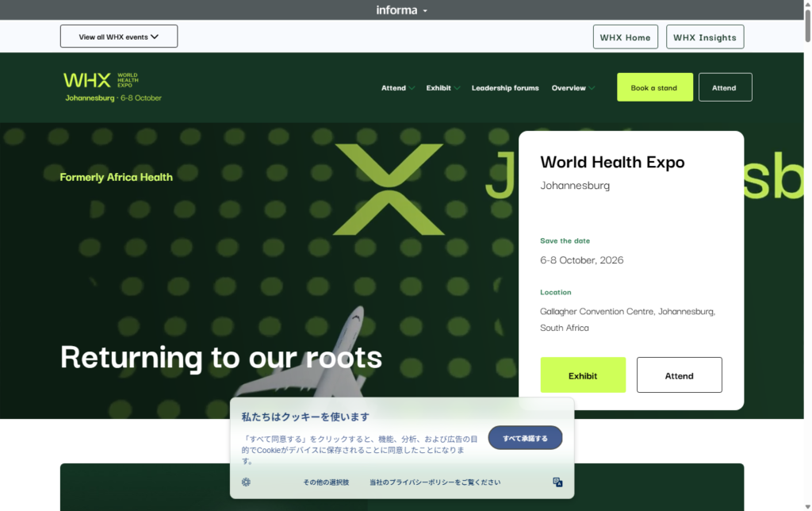Viewport: 812px width, 511px height.
Task: Expand the Attend navigation dropdown
Action: tap(397, 88)
